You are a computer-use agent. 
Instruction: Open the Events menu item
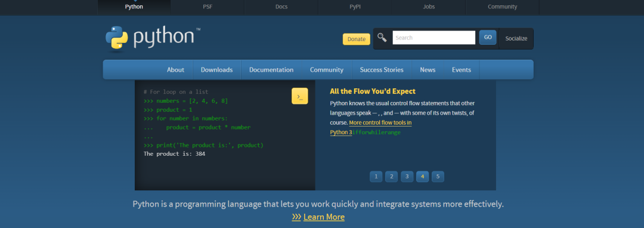(461, 70)
